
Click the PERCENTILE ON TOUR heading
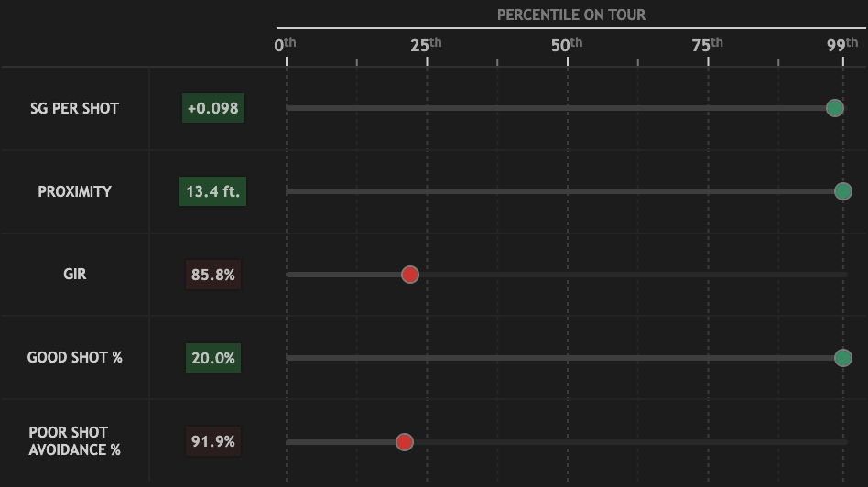pos(571,15)
